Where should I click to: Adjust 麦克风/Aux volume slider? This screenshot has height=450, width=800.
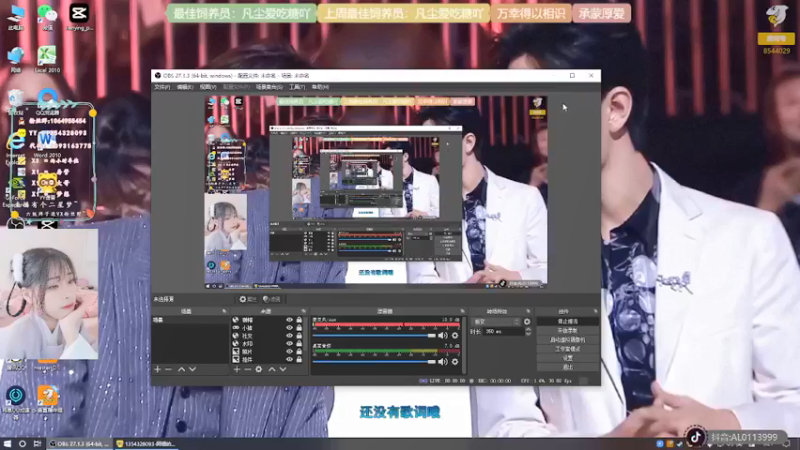[374, 336]
